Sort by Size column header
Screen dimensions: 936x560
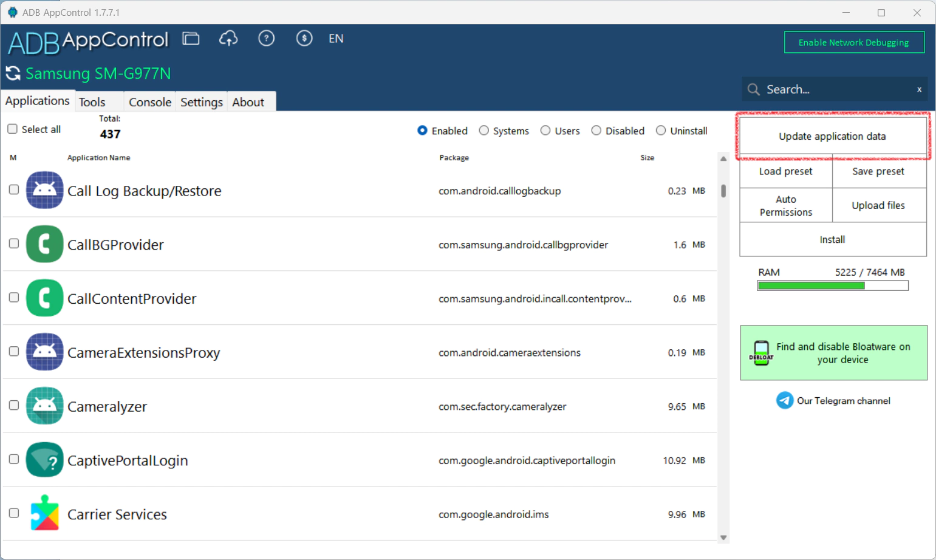coord(647,158)
